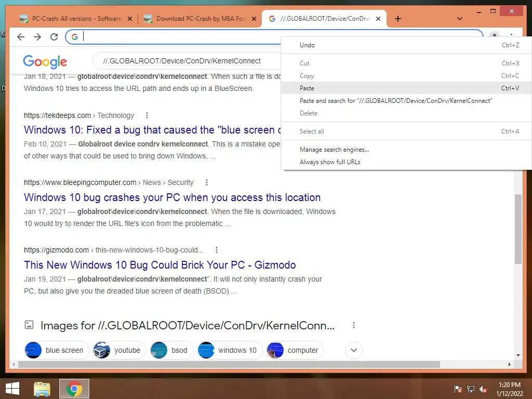Go back using the browser back arrow
The height and width of the screenshot is (399, 532).
(x=21, y=37)
